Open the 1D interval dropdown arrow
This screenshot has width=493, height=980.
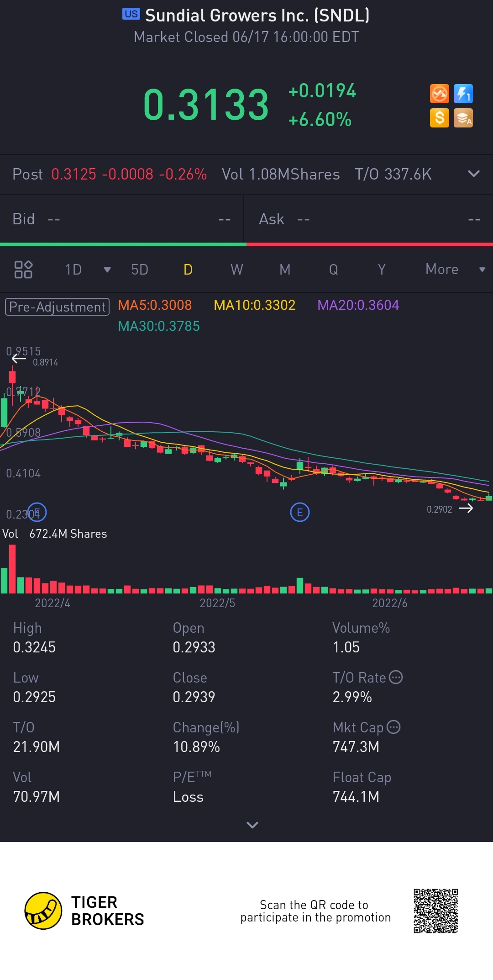(107, 270)
